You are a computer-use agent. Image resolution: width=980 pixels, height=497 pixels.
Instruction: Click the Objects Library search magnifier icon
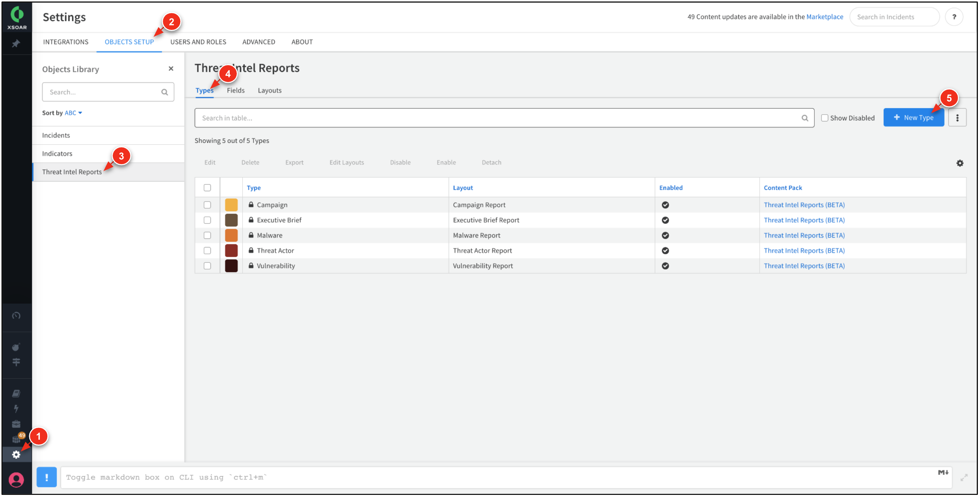165,92
